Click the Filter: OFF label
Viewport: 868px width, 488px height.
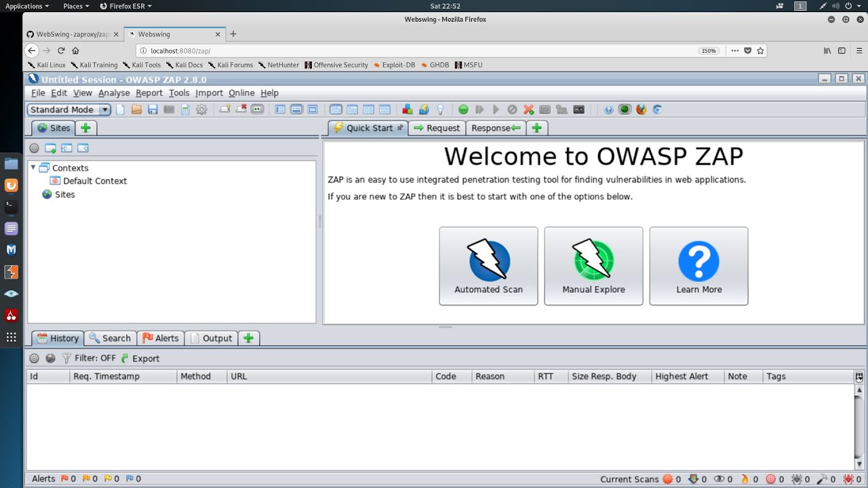(96, 359)
